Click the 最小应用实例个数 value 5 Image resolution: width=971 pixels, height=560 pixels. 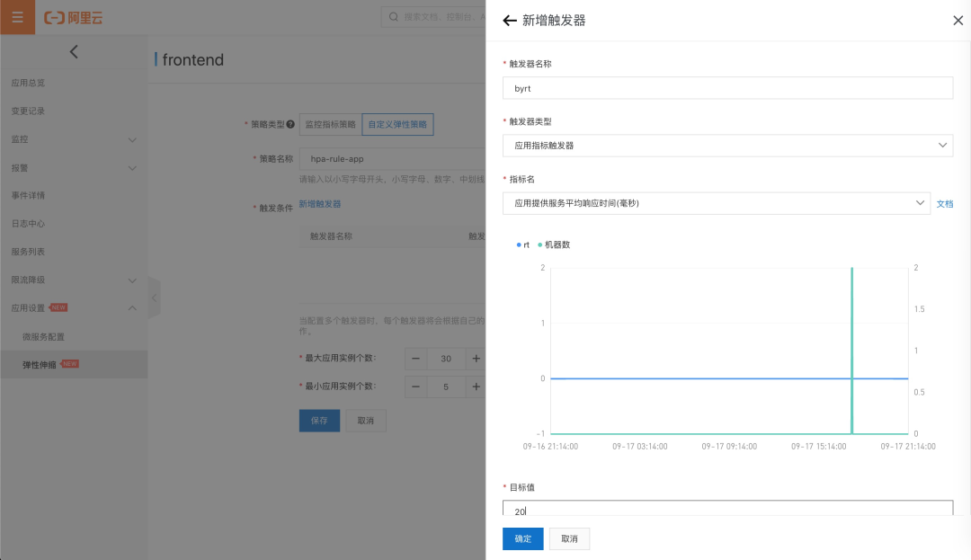click(x=446, y=387)
